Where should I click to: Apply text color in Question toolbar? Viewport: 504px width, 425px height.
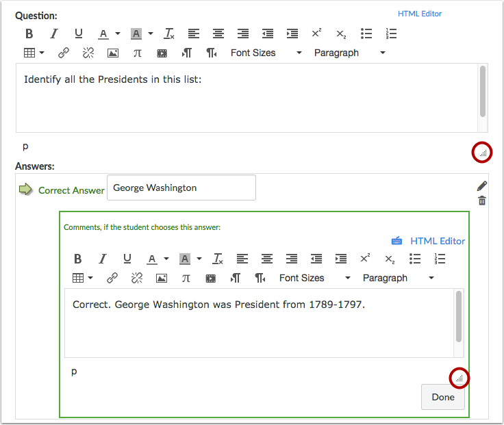pos(103,34)
